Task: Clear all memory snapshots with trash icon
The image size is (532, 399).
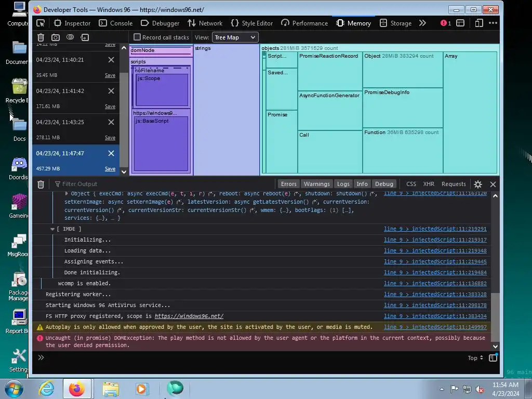Action: pyautogui.click(x=41, y=37)
